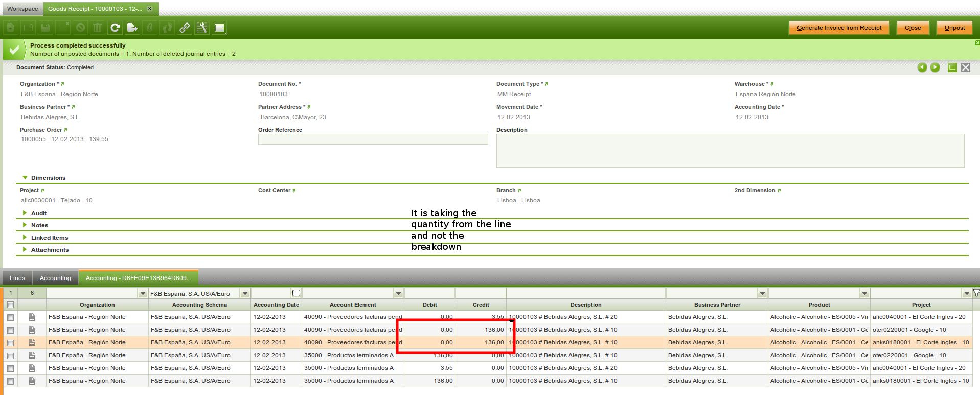Open the Audit Trail footprints icon
The width and height of the screenshot is (980, 395).
click(x=167, y=28)
